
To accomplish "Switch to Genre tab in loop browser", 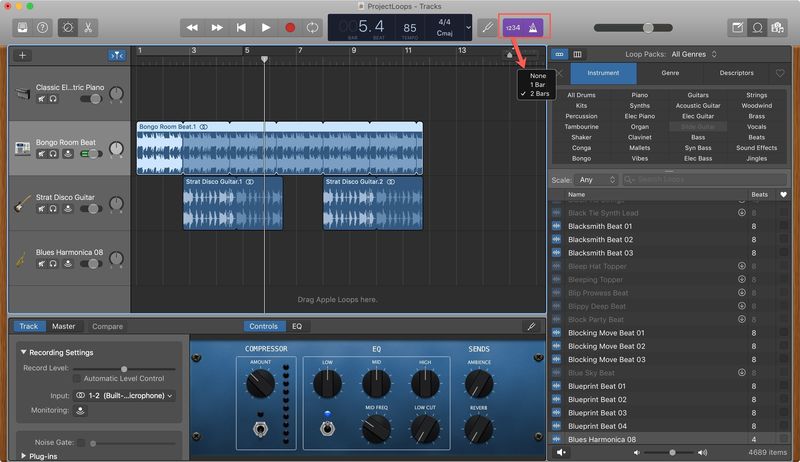I will pyautogui.click(x=670, y=73).
